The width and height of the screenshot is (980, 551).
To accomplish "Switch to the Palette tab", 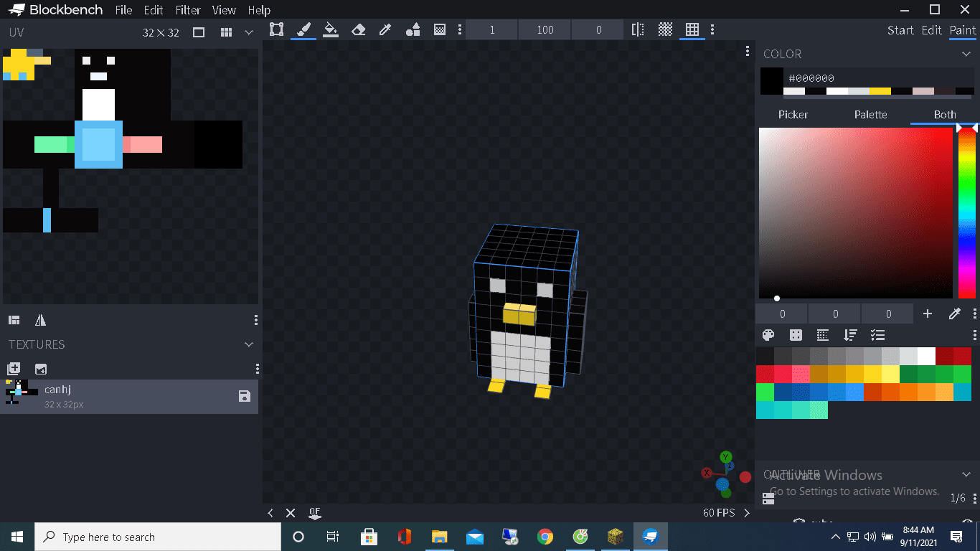I will pyautogui.click(x=870, y=115).
